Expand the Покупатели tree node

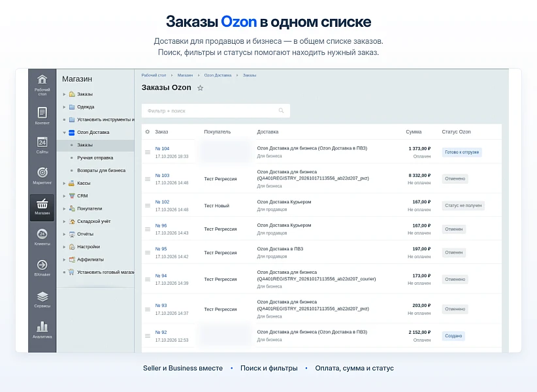click(x=64, y=208)
